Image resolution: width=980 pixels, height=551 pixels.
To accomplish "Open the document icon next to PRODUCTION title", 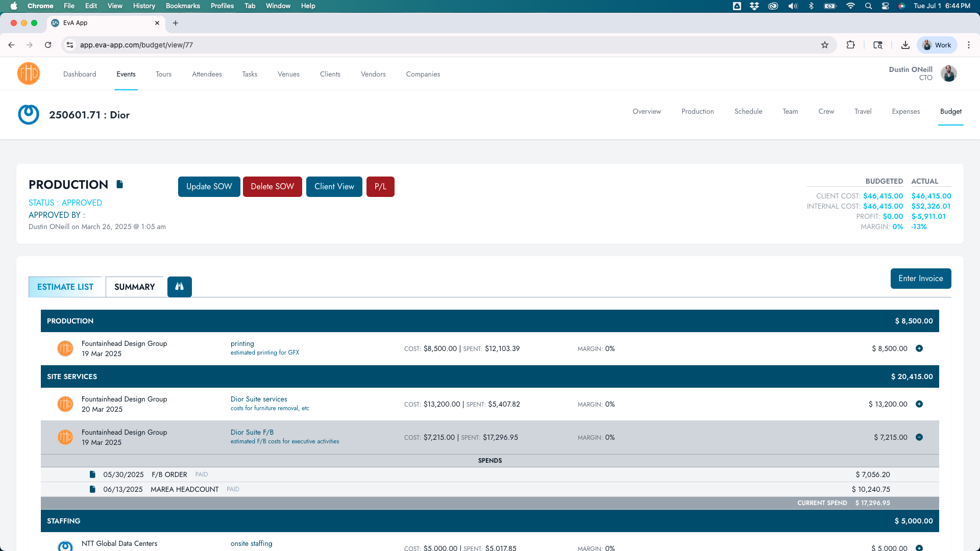I will pyautogui.click(x=120, y=184).
